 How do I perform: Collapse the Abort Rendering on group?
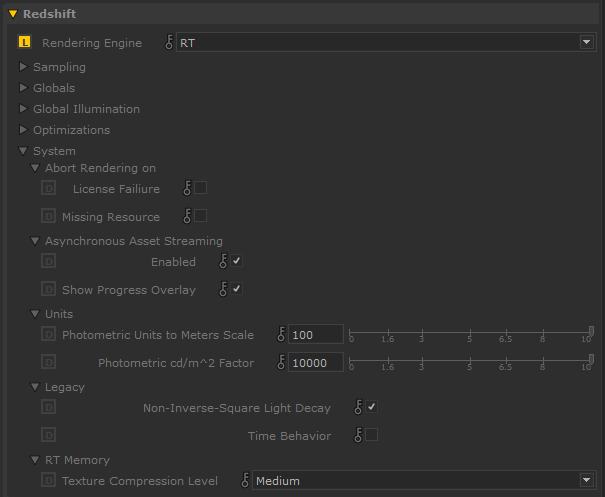pos(35,168)
